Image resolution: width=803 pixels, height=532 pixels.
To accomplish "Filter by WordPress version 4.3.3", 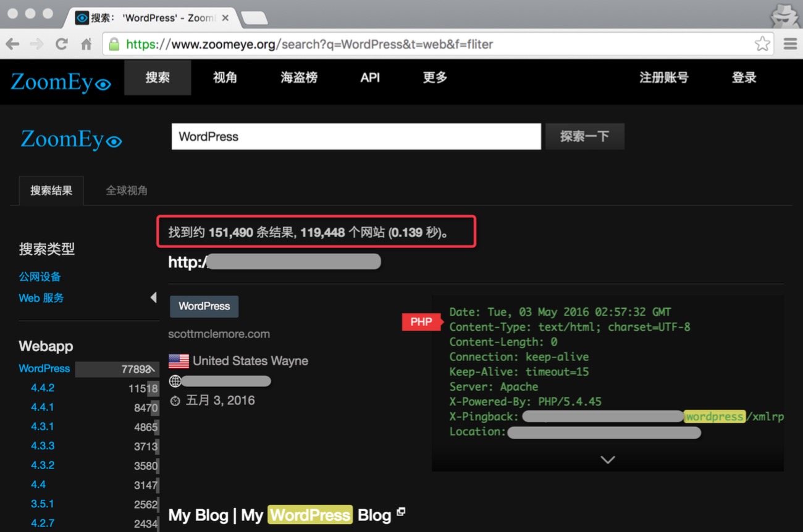I will [x=43, y=446].
